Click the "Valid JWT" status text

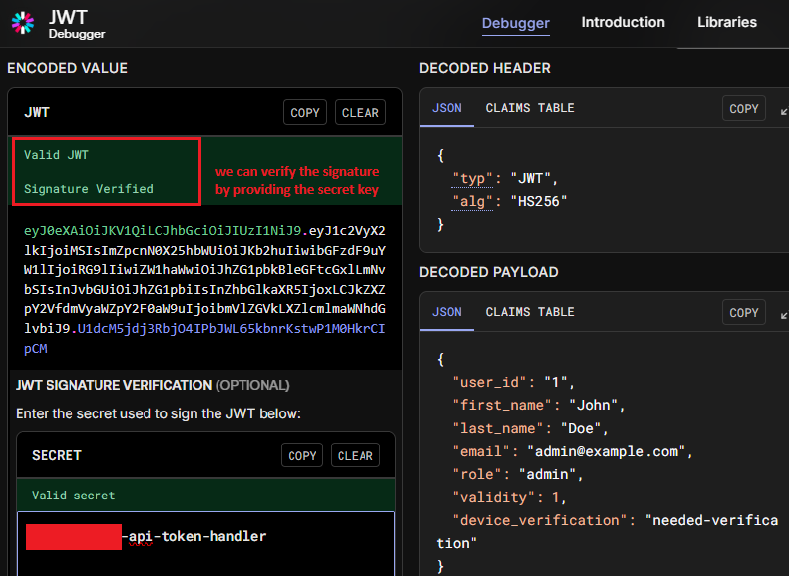click(x=56, y=155)
